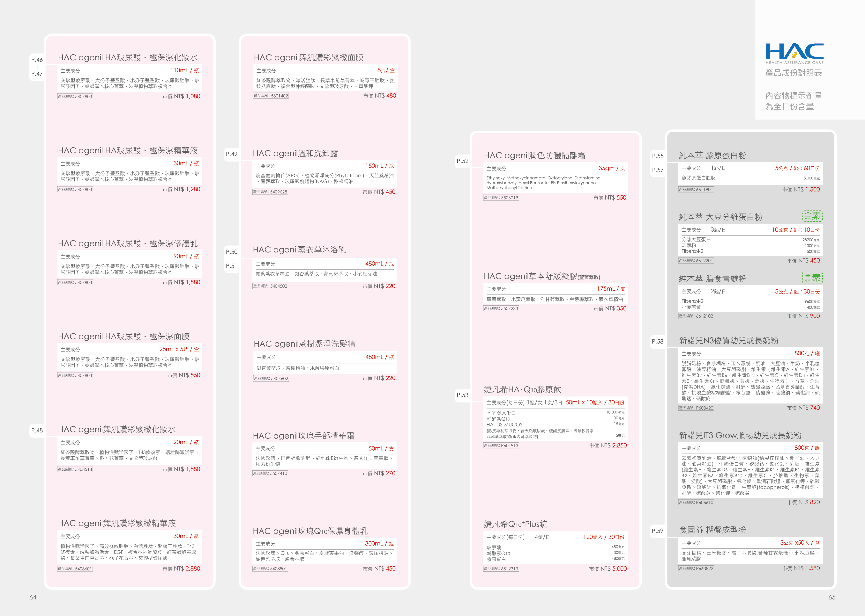Screen dimensions: 865x616
Task: Click the size label 175mL / 支
Action: pos(611,289)
